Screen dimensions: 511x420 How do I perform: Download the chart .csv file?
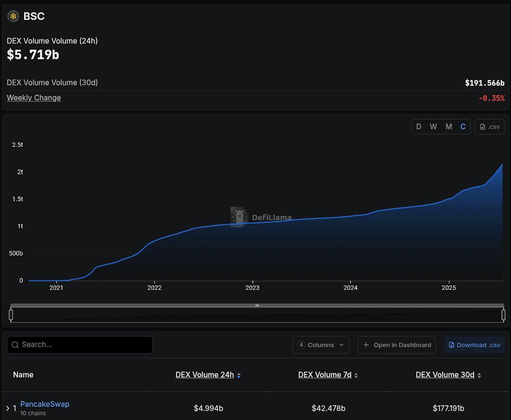coord(490,127)
